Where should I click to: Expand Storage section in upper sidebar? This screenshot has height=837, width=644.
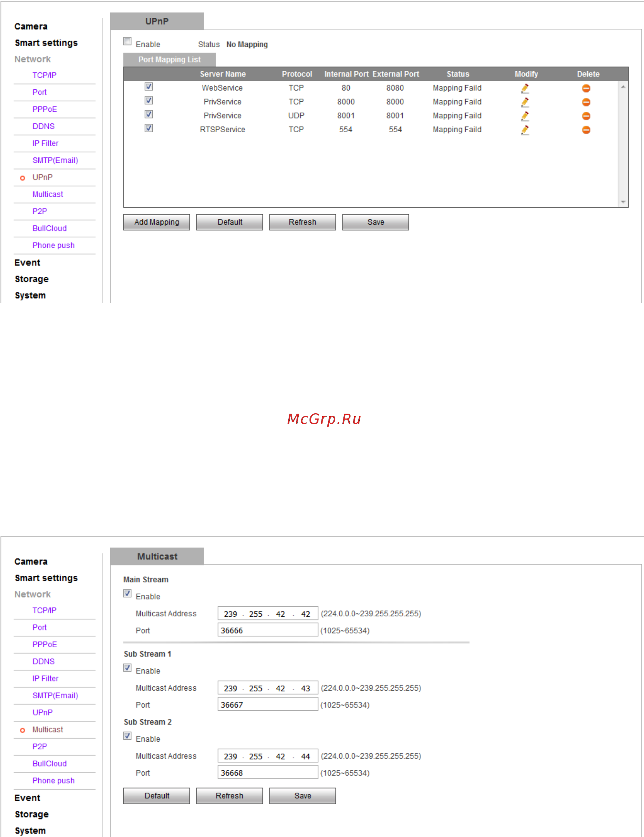tap(31, 279)
